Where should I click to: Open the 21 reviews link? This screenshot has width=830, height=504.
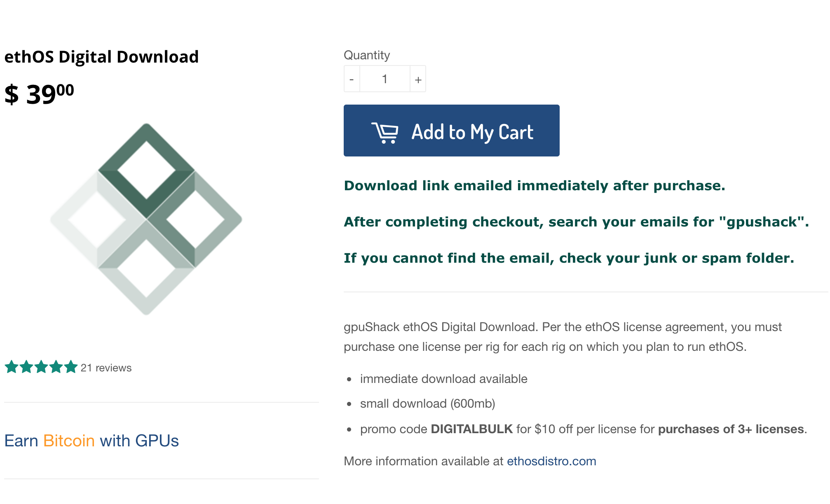(x=106, y=368)
